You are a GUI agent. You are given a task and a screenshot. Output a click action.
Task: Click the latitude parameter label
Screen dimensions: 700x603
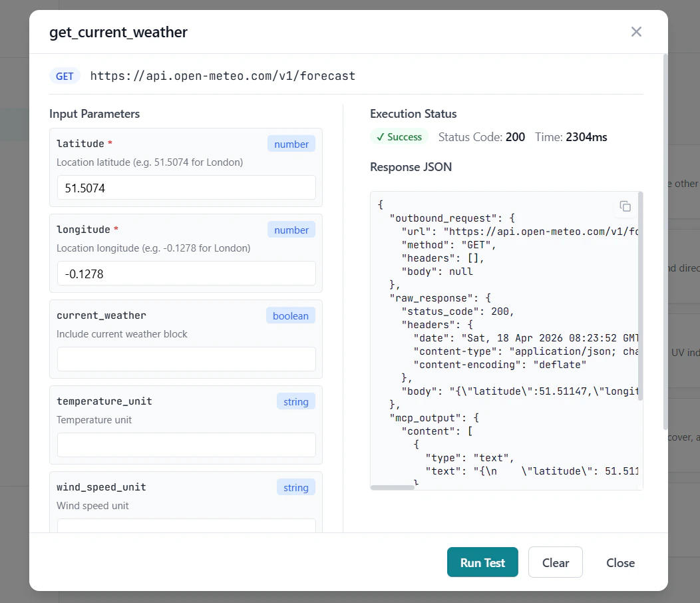click(81, 143)
